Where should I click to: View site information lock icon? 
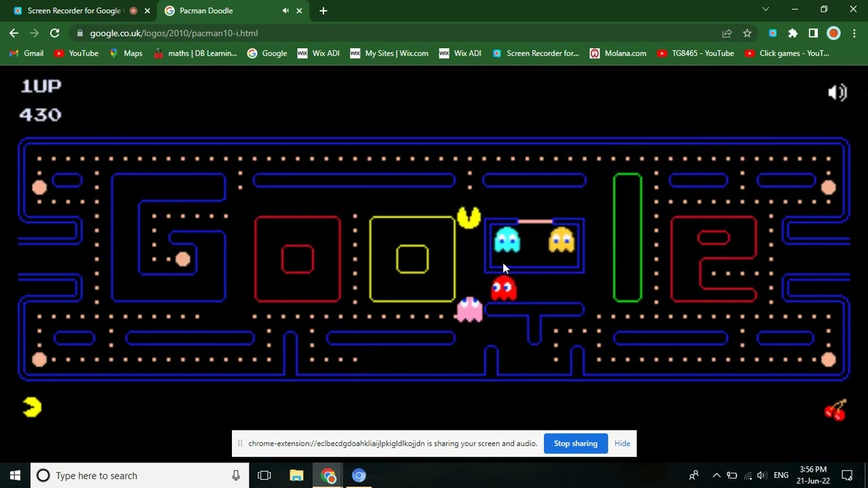[x=81, y=33]
